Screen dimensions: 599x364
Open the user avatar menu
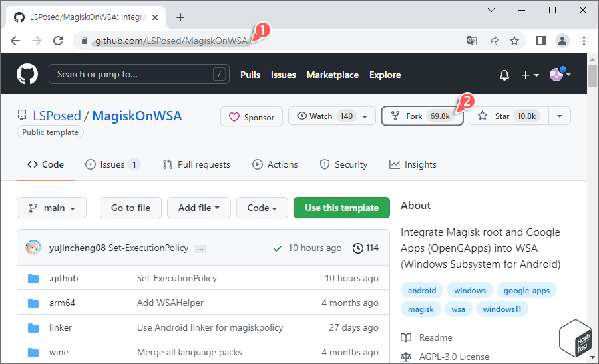pyautogui.click(x=560, y=74)
